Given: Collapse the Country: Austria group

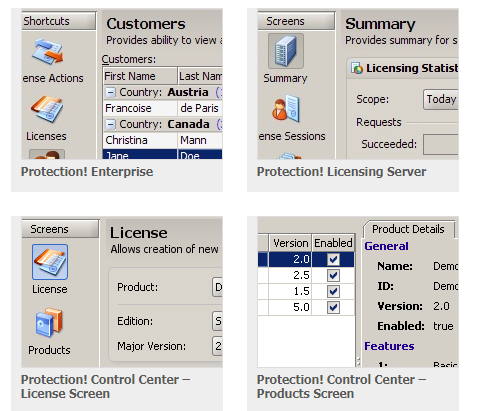Looking at the screenshot, I should pos(110,92).
